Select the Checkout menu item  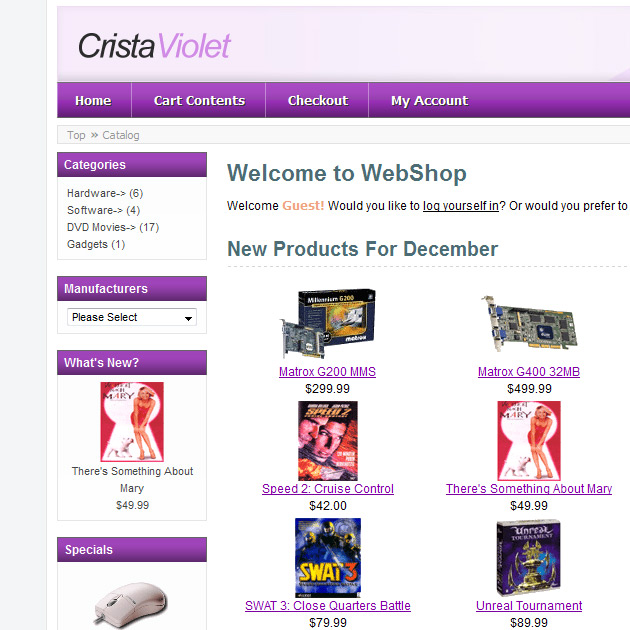click(318, 100)
